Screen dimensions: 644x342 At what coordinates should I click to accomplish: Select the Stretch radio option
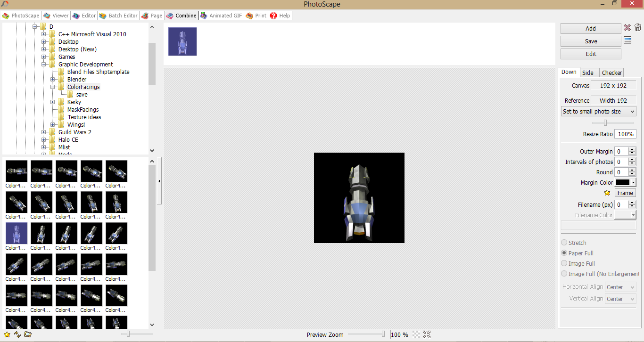(564, 243)
